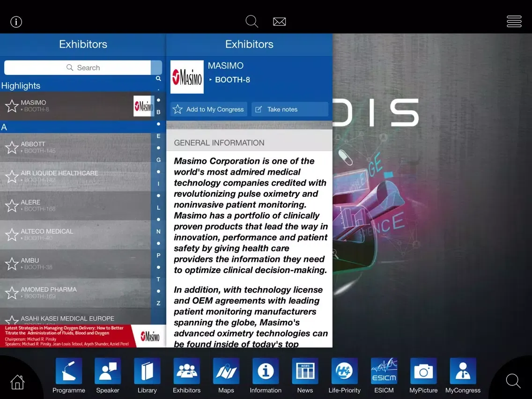Tap the top bar search magnifier
The height and width of the screenshot is (399, 532).
(x=252, y=22)
